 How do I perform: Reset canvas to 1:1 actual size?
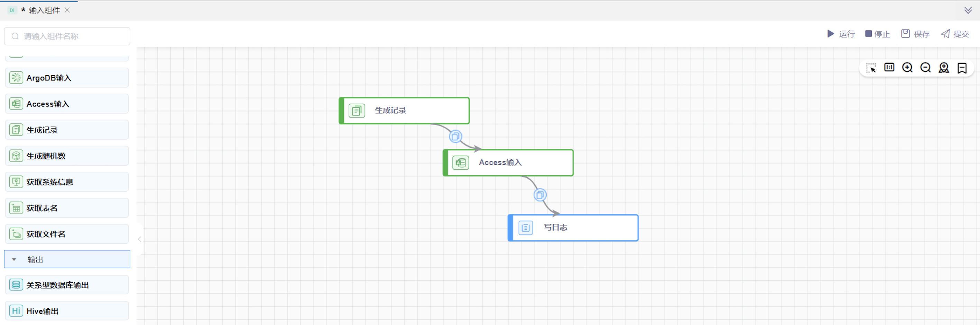click(889, 68)
